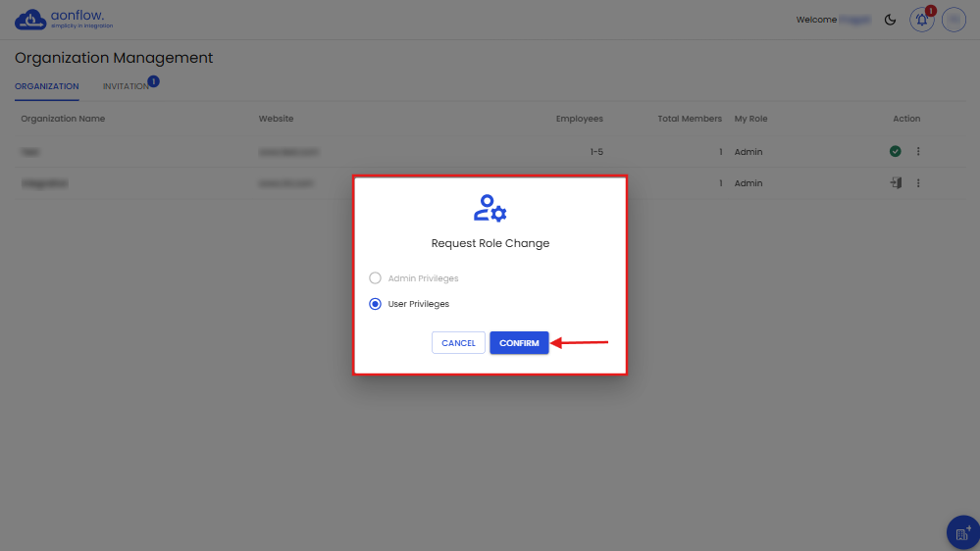The width and height of the screenshot is (980, 551).
Task: Open three-dot menu for first organization
Action: 918,152
